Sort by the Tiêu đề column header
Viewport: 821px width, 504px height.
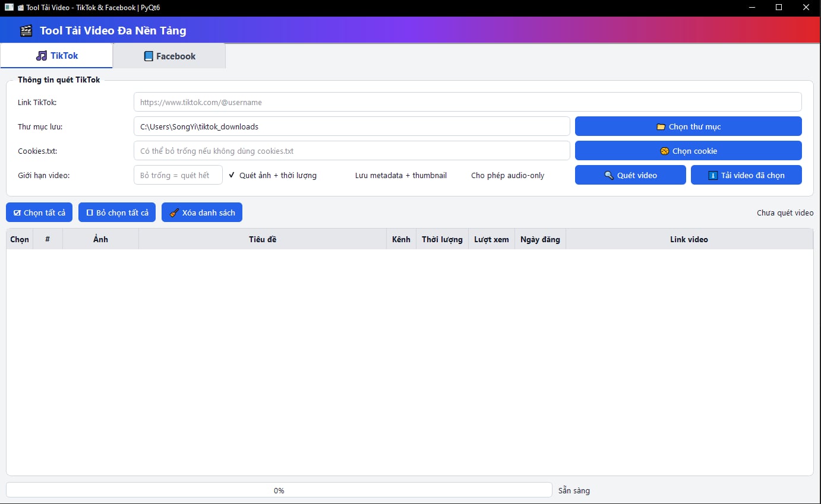(x=263, y=239)
